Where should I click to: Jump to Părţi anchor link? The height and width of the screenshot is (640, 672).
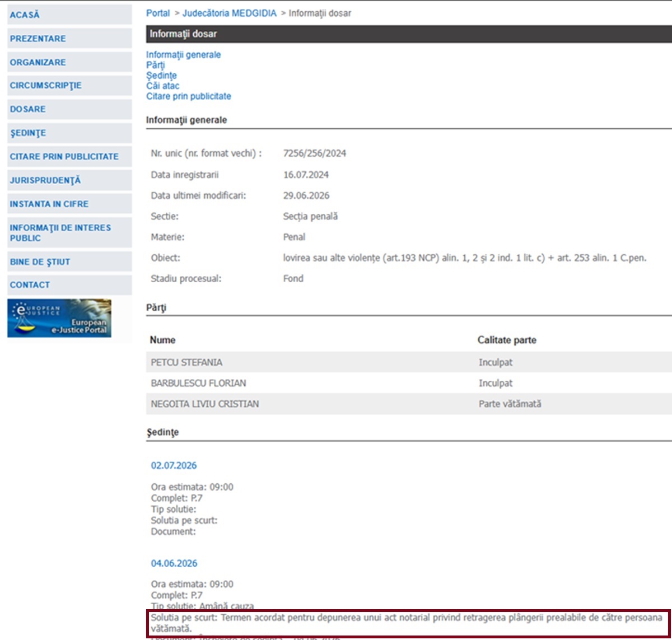coord(156,65)
